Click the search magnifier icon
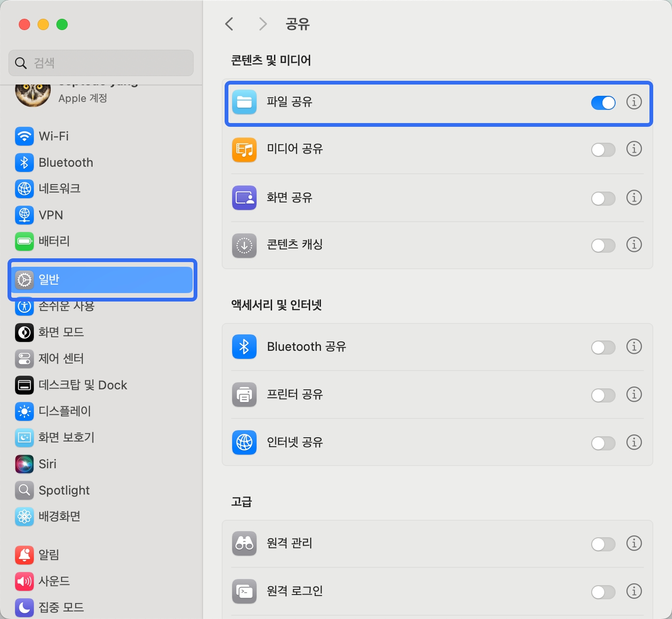This screenshot has height=619, width=672. pyautogui.click(x=21, y=63)
